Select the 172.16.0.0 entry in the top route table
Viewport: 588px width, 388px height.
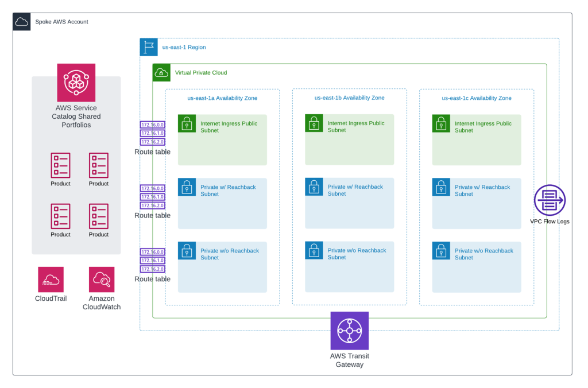pyautogui.click(x=152, y=125)
